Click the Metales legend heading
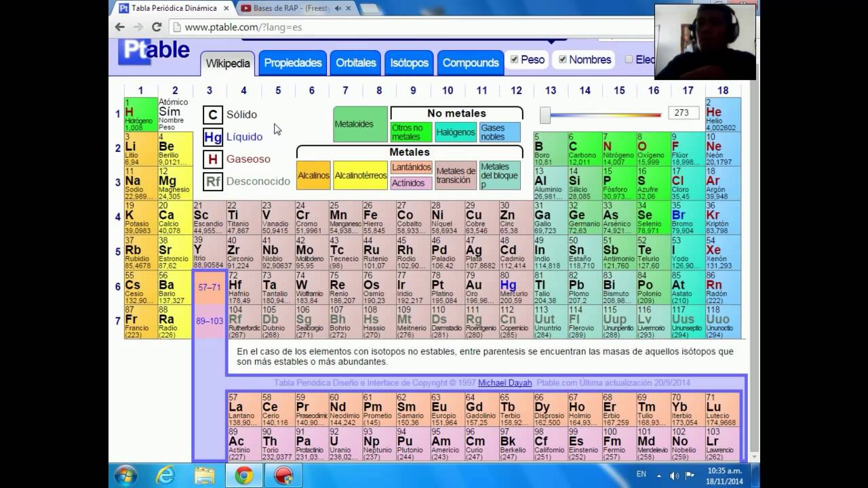The width and height of the screenshot is (868, 488). [x=410, y=152]
